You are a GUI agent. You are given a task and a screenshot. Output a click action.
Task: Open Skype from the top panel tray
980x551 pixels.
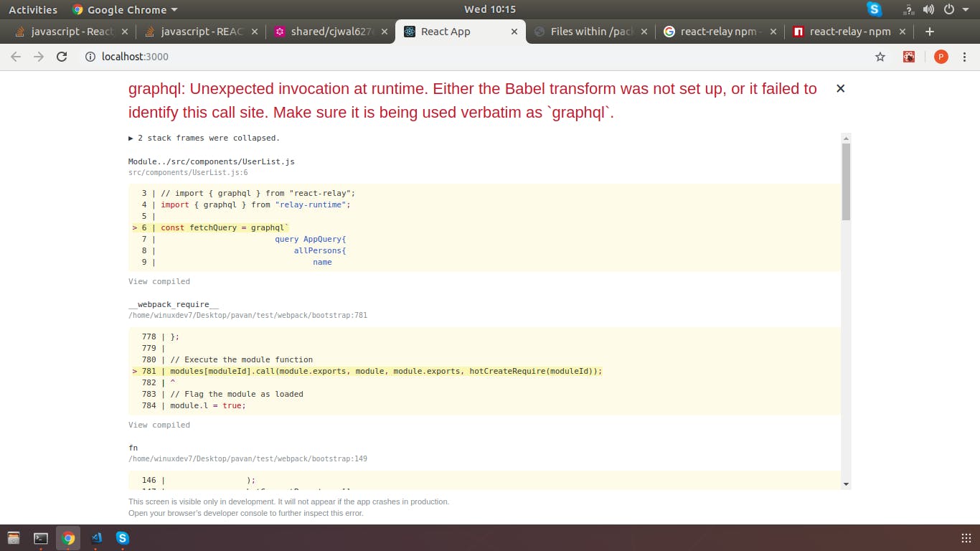(x=875, y=9)
